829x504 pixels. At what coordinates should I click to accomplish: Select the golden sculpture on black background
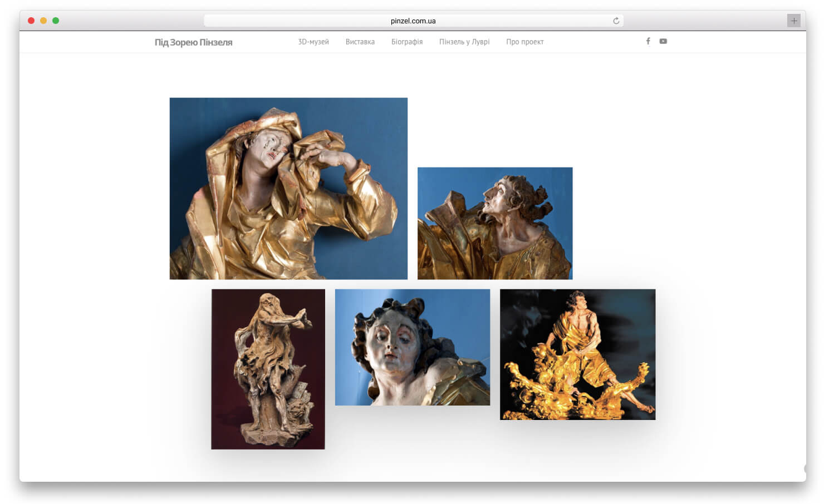[577, 354]
